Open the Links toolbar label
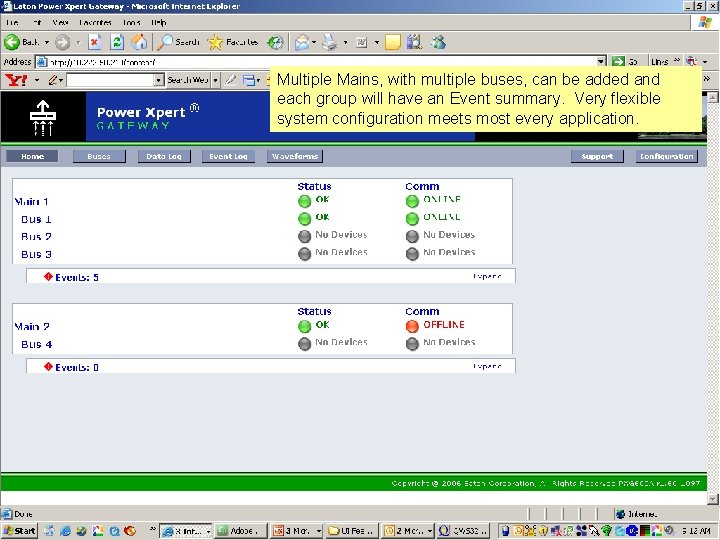The width and height of the screenshot is (720, 540). click(x=659, y=62)
